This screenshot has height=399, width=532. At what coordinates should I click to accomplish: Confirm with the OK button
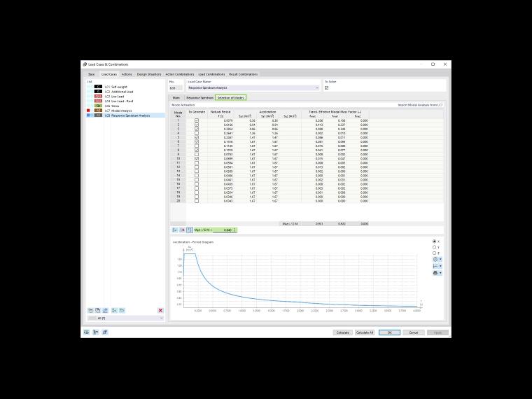tap(389, 332)
